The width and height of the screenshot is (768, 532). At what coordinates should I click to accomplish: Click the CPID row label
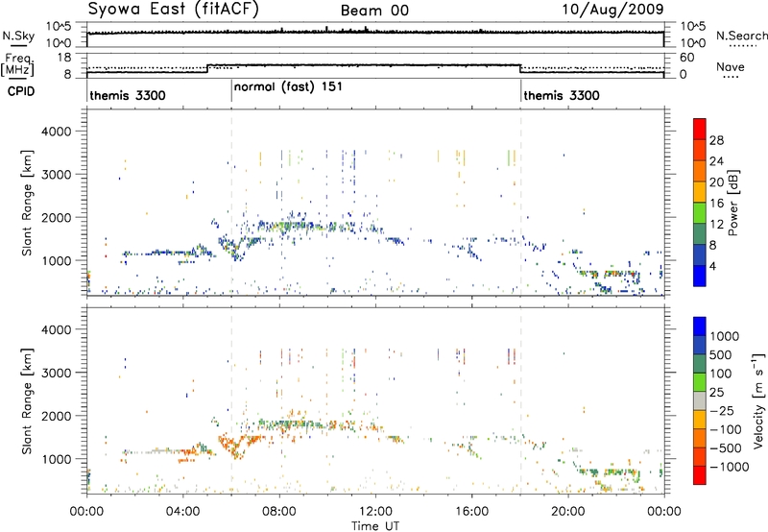point(21,91)
